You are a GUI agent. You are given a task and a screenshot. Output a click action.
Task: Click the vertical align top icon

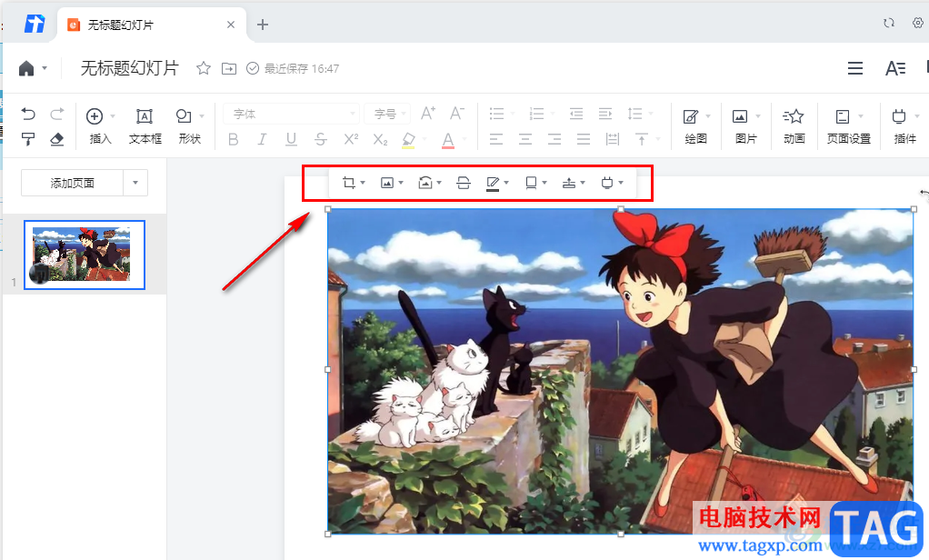tap(642, 139)
